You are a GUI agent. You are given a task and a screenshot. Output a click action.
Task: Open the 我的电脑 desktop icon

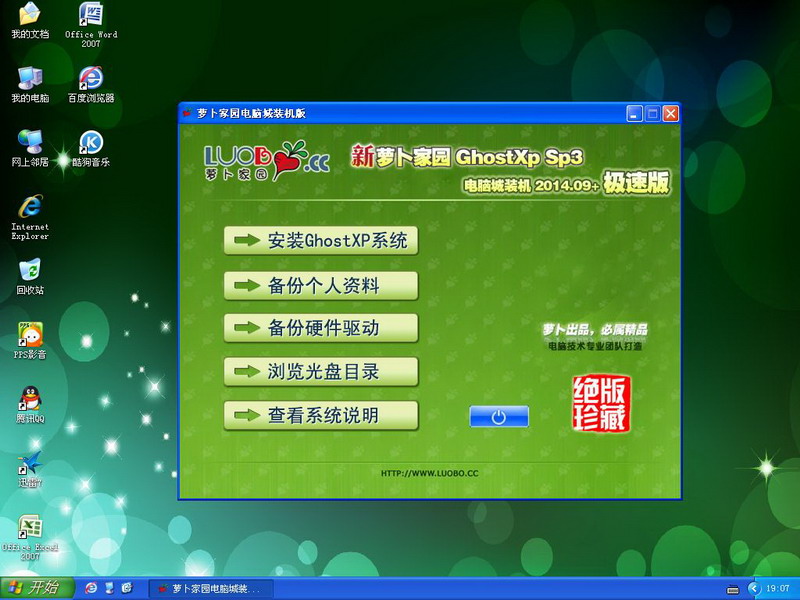pyautogui.click(x=30, y=84)
